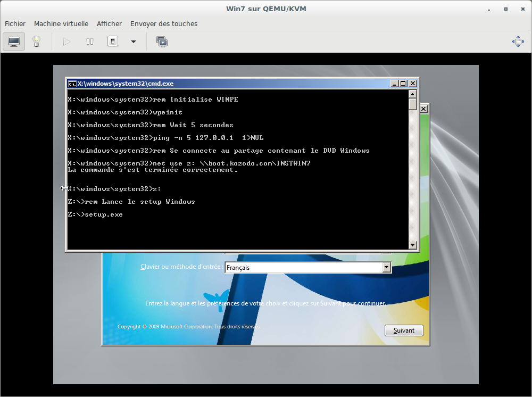This screenshot has height=397, width=532.
Task: Click cmd.exe scrollbar down arrow
Action: coord(413,245)
